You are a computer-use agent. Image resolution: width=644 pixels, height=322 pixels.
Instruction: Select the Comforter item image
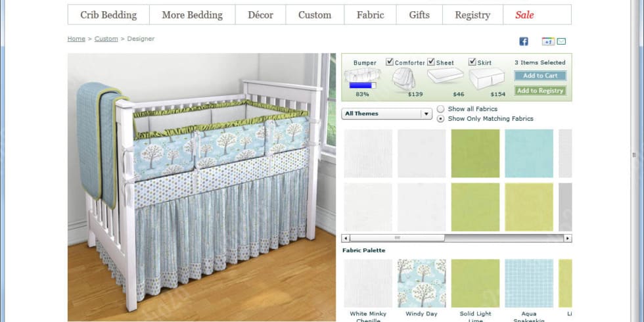pyautogui.click(x=403, y=78)
